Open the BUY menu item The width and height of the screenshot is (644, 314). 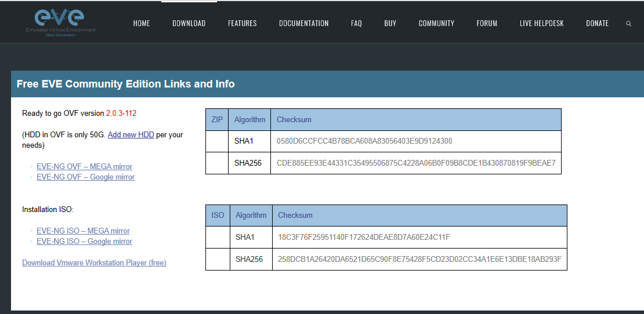click(x=390, y=23)
